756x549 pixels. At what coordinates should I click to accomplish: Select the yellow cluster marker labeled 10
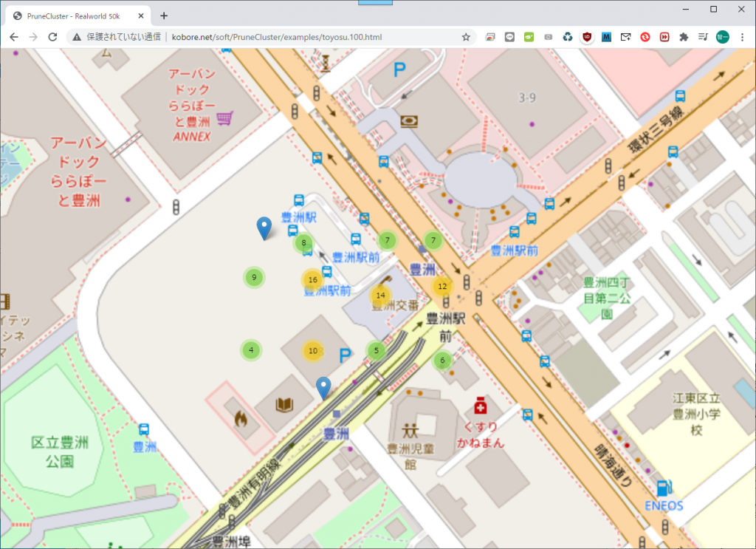coord(313,351)
